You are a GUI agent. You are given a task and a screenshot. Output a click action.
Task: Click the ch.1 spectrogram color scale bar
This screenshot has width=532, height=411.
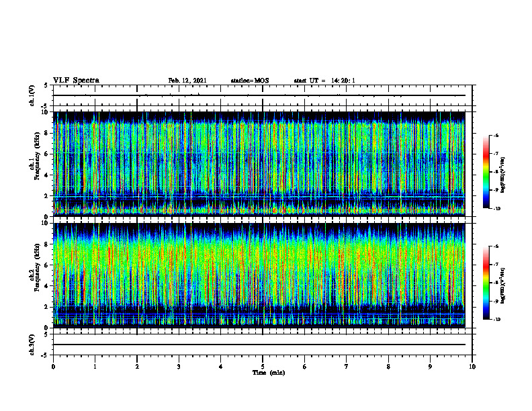click(486, 172)
